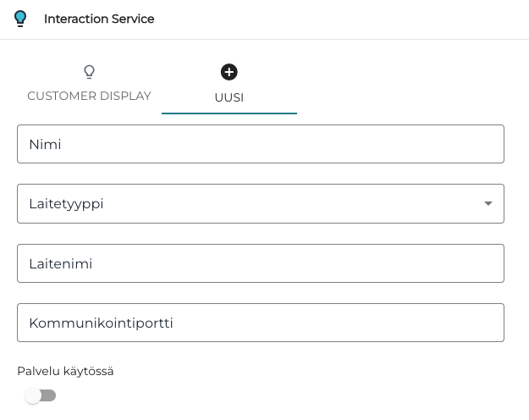The height and width of the screenshot is (420, 529).
Task: Focus the Nimi text field
Action: (261, 144)
